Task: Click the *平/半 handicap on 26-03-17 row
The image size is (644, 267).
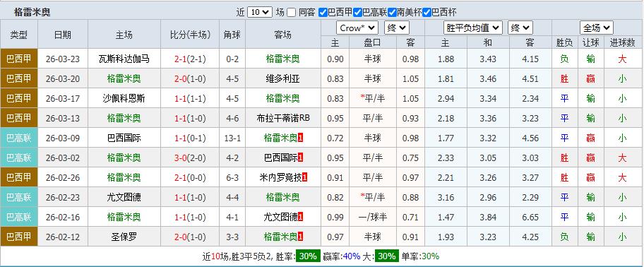Action: pyautogui.click(x=373, y=99)
